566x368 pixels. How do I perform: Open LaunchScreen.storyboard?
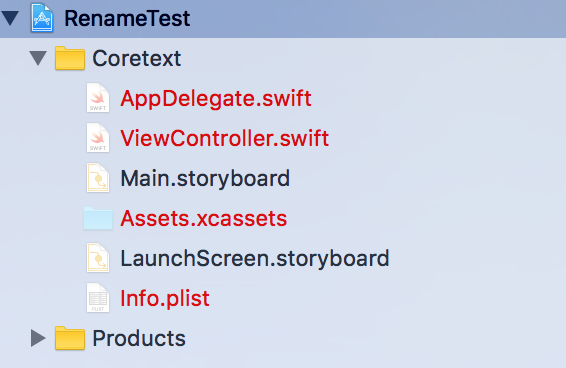pyautogui.click(x=255, y=259)
